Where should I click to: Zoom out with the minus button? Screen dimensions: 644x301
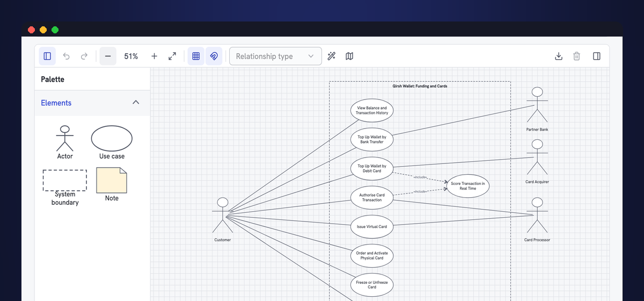(108, 56)
